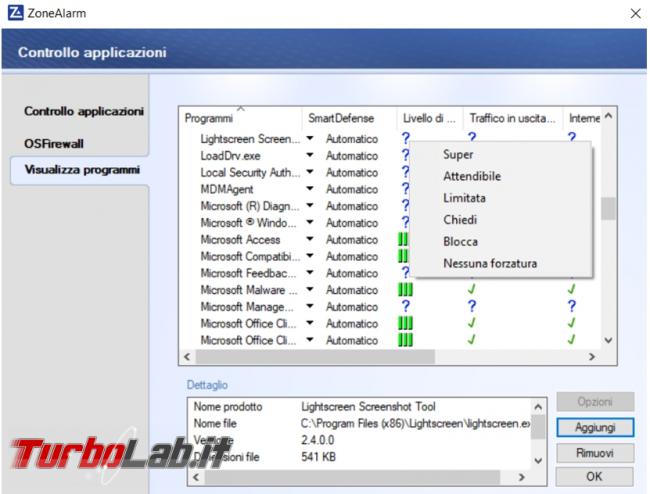The height and width of the screenshot is (494, 650).
Task: Choose Attendibile from the trust level menu
Action: click(472, 176)
